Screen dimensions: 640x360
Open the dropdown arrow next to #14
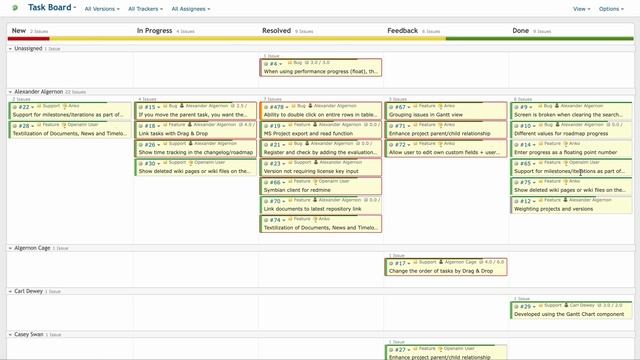point(534,145)
